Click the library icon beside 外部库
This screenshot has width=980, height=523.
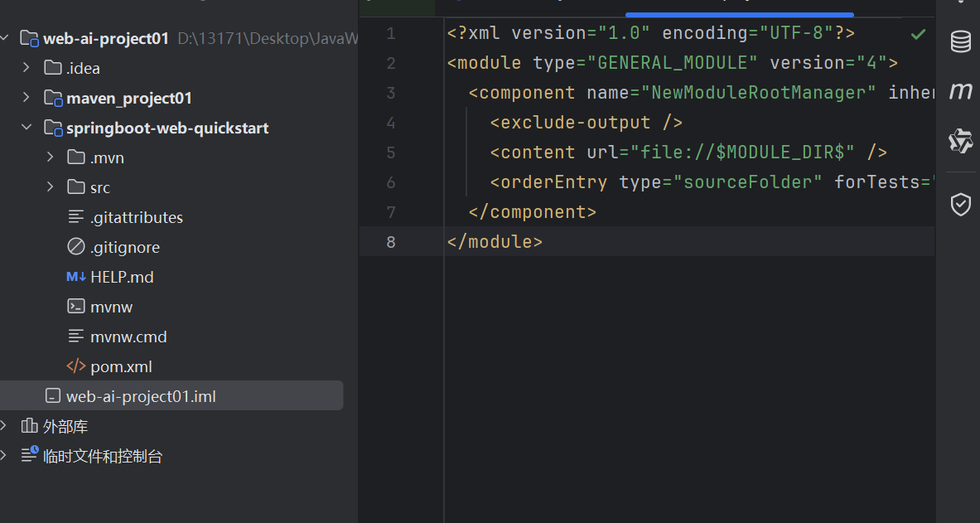(29, 426)
